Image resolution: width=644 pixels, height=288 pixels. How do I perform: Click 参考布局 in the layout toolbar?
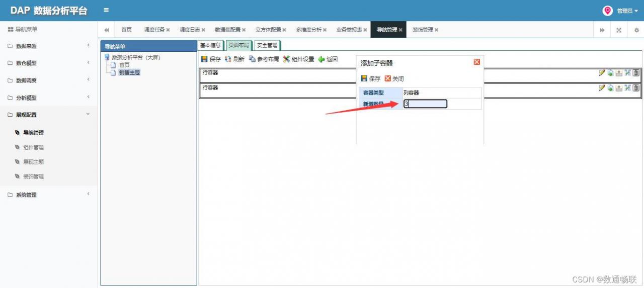(x=264, y=59)
